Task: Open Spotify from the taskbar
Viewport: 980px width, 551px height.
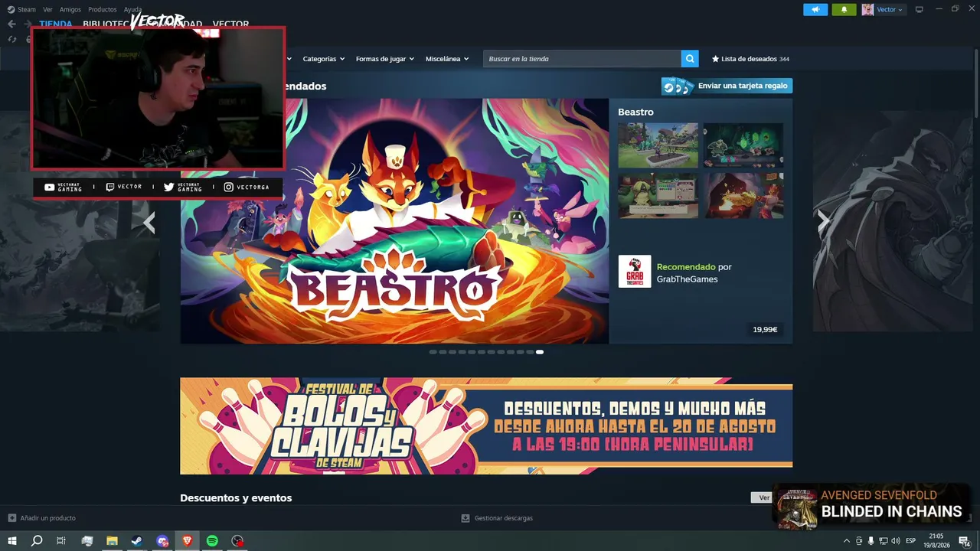Action: click(x=212, y=541)
